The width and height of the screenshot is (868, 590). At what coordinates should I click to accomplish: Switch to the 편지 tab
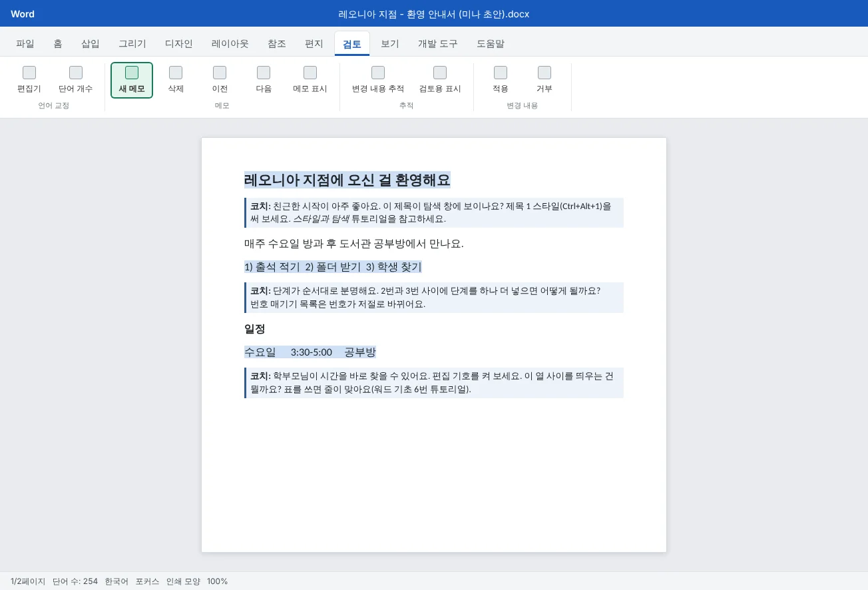pos(314,44)
